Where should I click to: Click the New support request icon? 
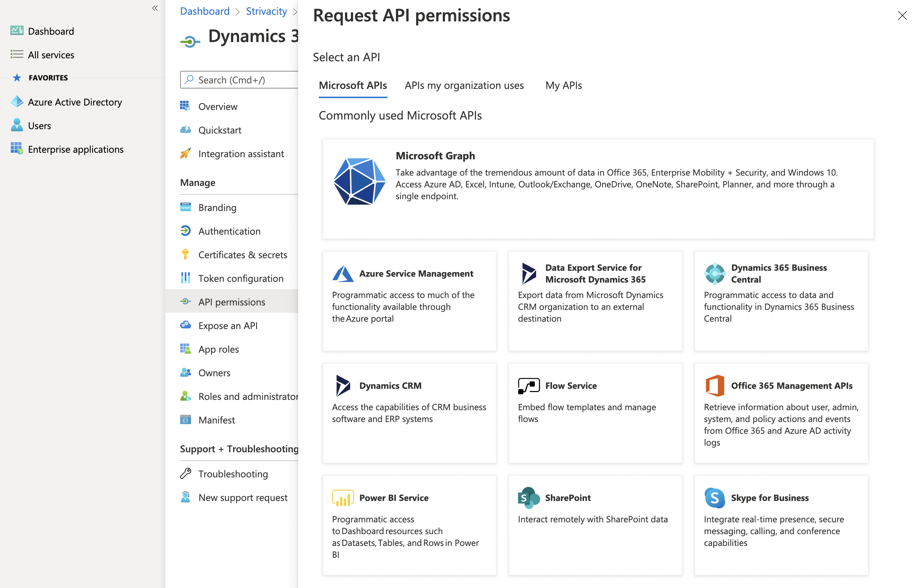pos(185,498)
